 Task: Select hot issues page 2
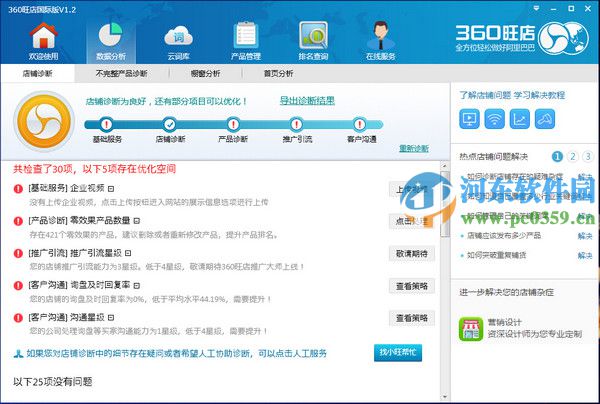[572, 156]
